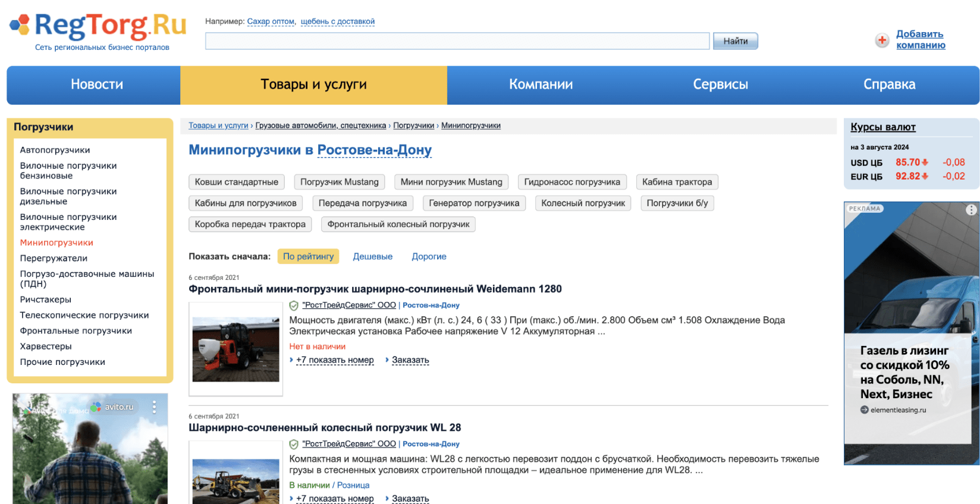This screenshot has width=980, height=504.
Task: Select Вилочные погрузчики дизельные category
Action: (68, 196)
